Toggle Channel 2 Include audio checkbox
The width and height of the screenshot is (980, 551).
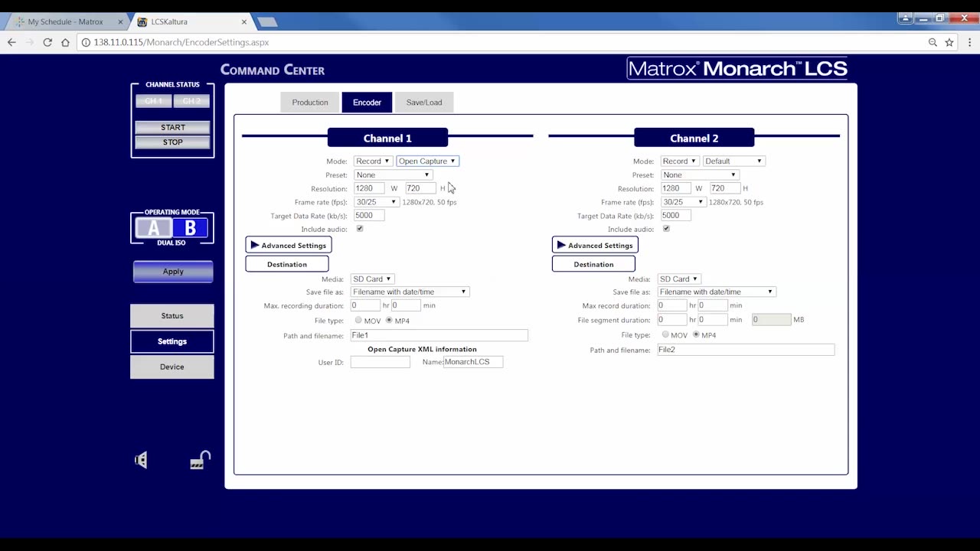(x=666, y=229)
